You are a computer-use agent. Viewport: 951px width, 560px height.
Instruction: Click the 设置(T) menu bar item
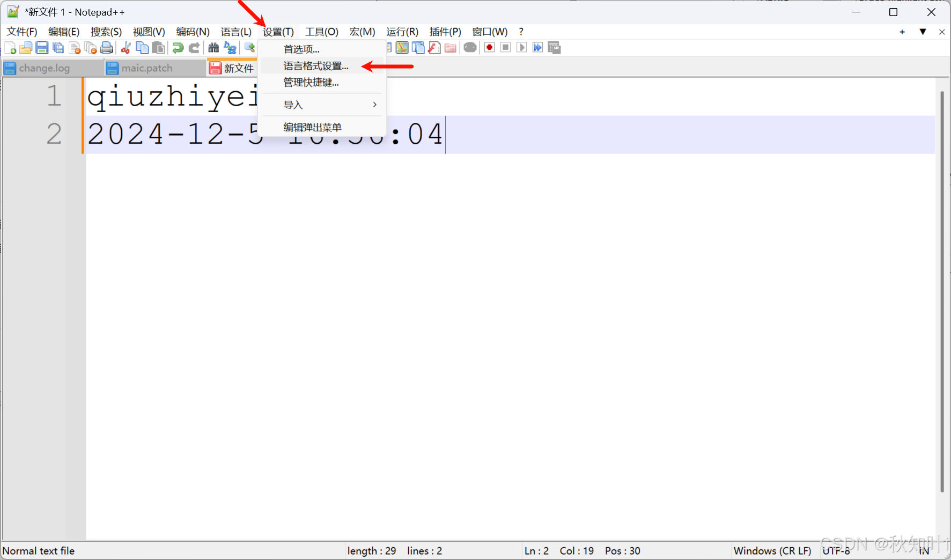tap(278, 32)
